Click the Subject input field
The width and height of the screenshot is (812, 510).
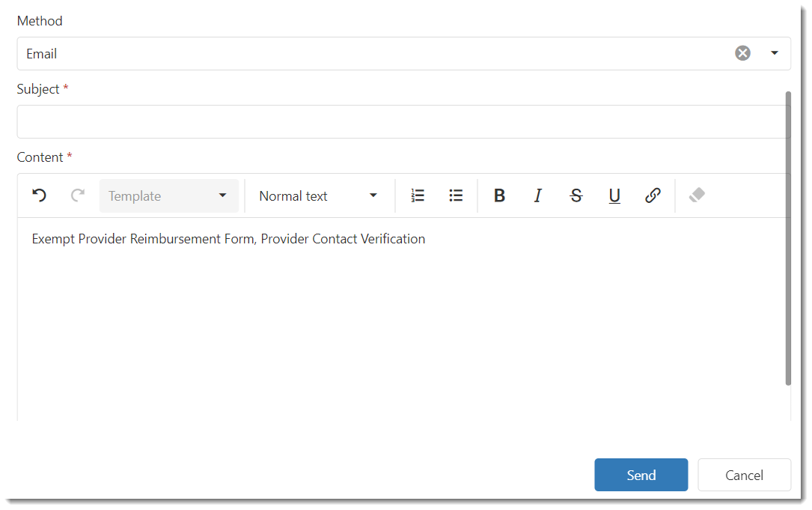click(400, 122)
